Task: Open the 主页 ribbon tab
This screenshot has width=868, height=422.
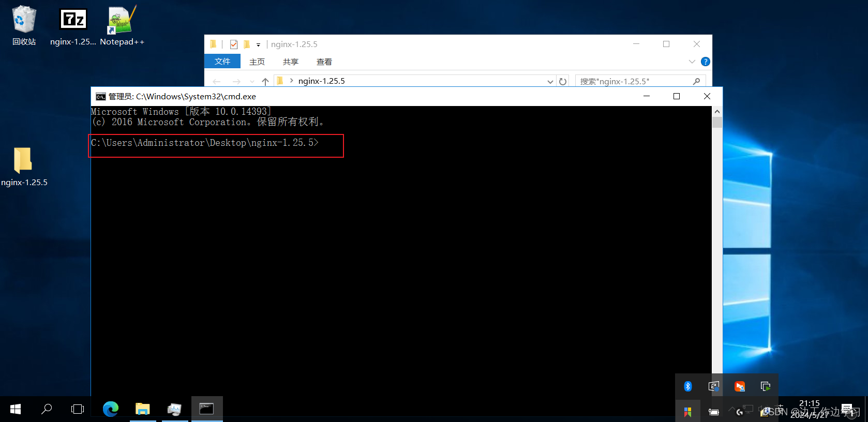Action: click(257, 62)
